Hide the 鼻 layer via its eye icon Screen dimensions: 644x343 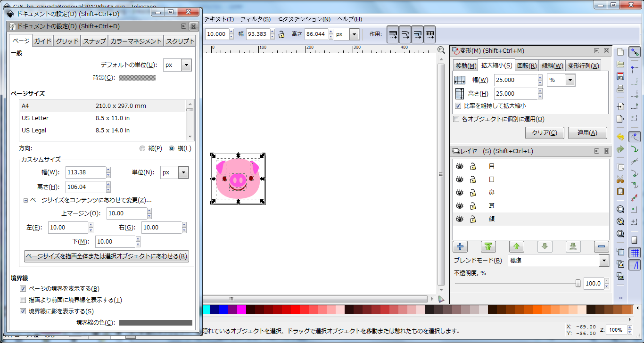click(459, 193)
